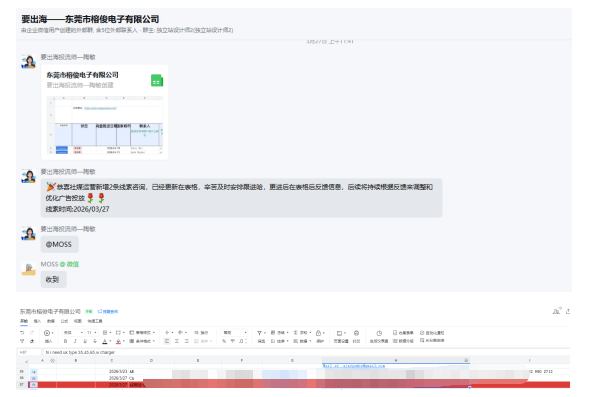Select the @MOSS mention message bubble

(59, 244)
